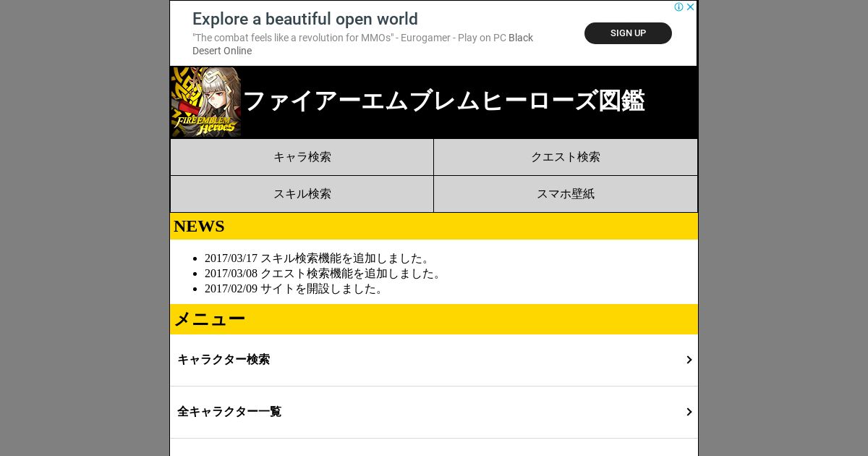The width and height of the screenshot is (868, 456).
Task: Click the SIGN UP ad button
Action: click(628, 33)
